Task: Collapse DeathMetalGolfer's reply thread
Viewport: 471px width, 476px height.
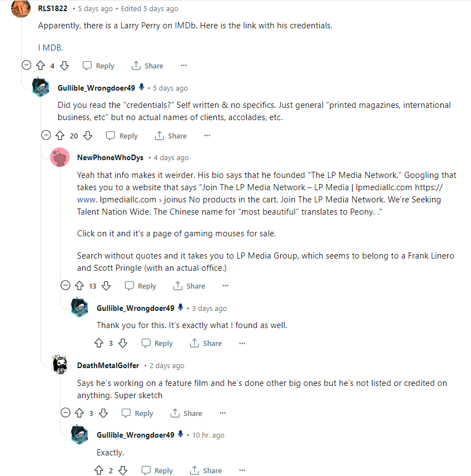Action: point(65,413)
